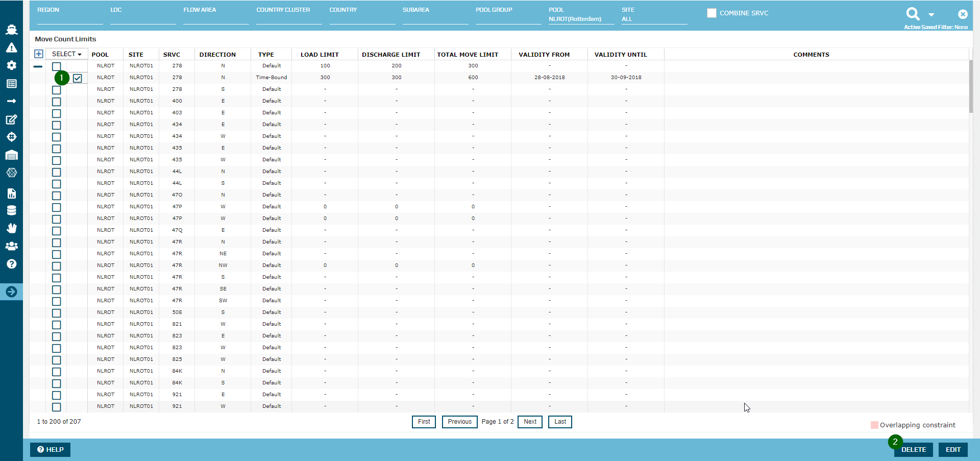Open the SELECT dropdown in table header
This screenshot has height=461, width=980.
click(66, 54)
